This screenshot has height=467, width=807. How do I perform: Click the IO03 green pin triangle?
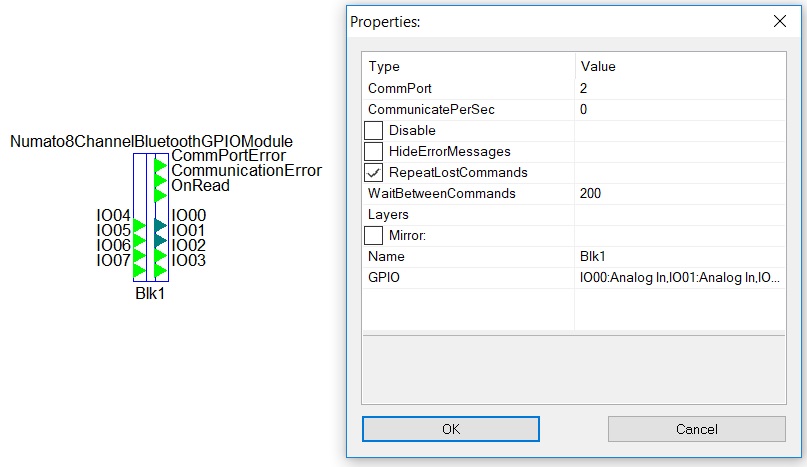[x=160, y=270]
